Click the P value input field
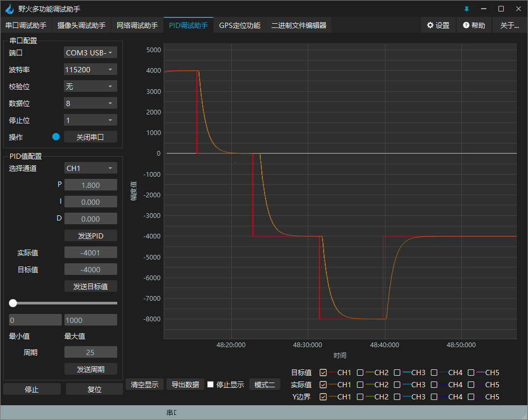The width and height of the screenshot is (528, 420). [90, 185]
